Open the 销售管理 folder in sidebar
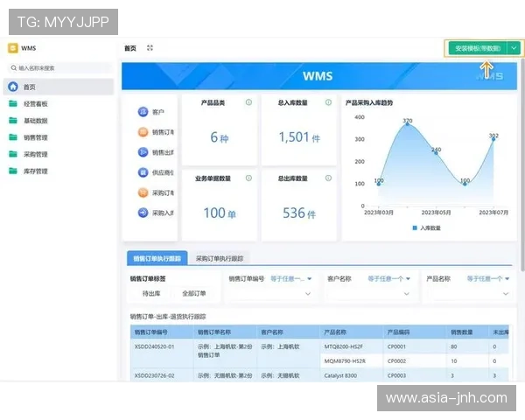 pos(36,137)
